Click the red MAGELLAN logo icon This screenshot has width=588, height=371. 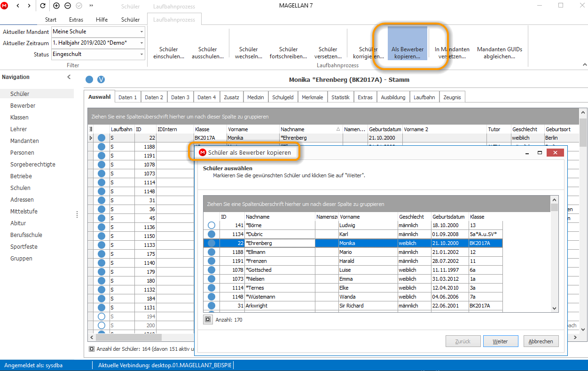[5, 6]
